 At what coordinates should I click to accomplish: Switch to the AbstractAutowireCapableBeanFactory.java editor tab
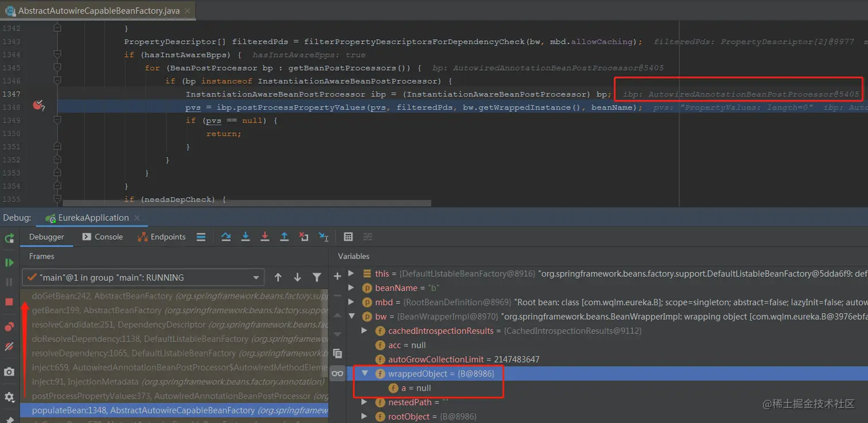[98, 10]
